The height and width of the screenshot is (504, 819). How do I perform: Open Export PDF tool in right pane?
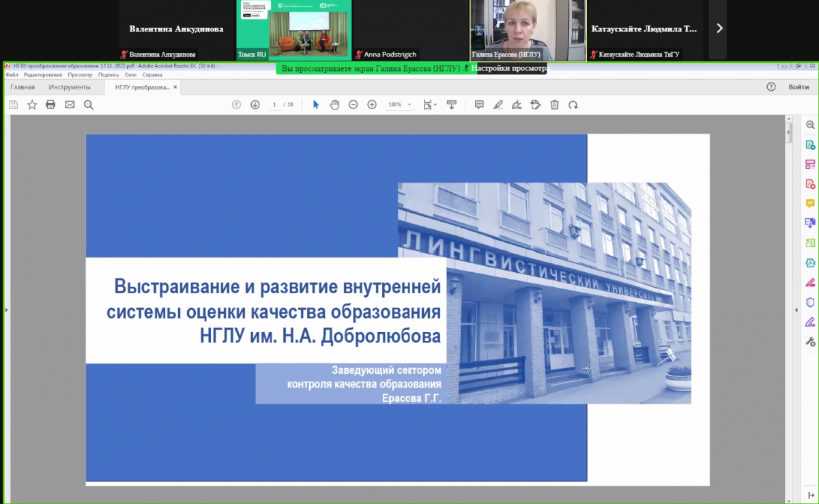point(810,145)
